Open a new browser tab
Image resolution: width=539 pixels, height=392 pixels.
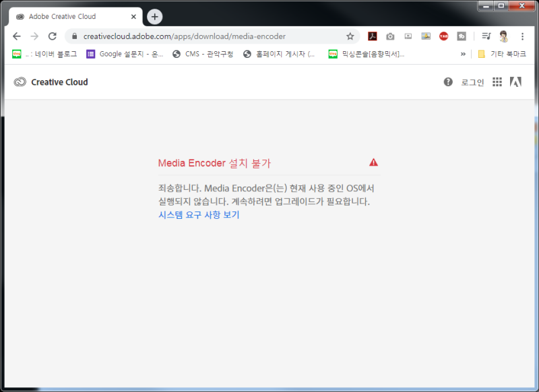[x=155, y=16]
